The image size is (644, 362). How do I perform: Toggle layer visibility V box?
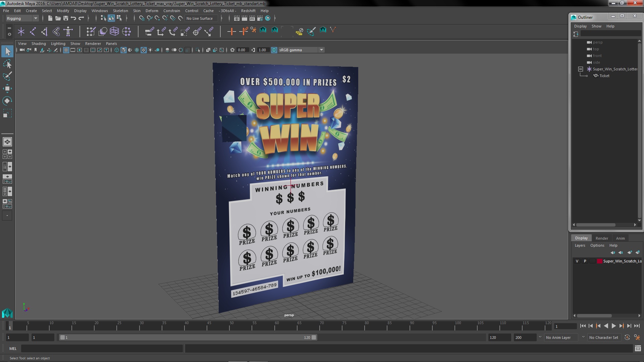[577, 261]
